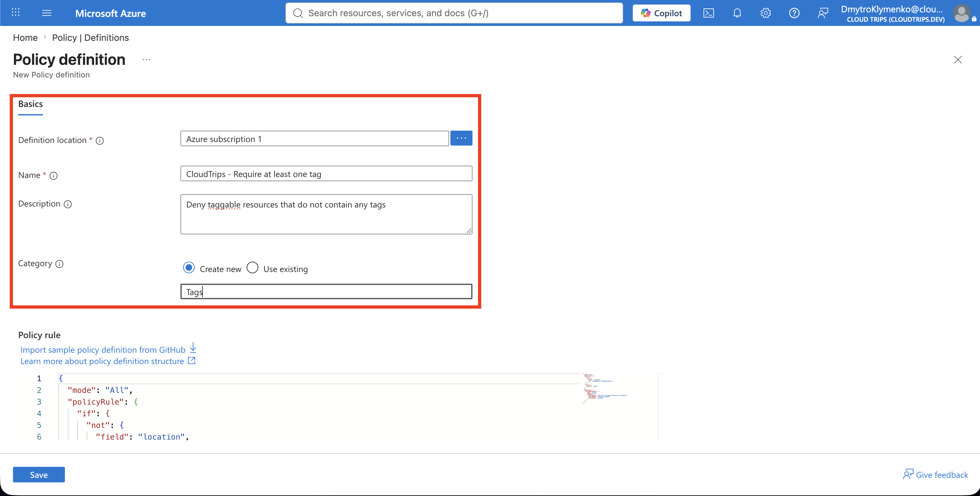Click the download arrow icon next to GitHub import
Image resolution: width=980 pixels, height=496 pixels.
coord(193,348)
